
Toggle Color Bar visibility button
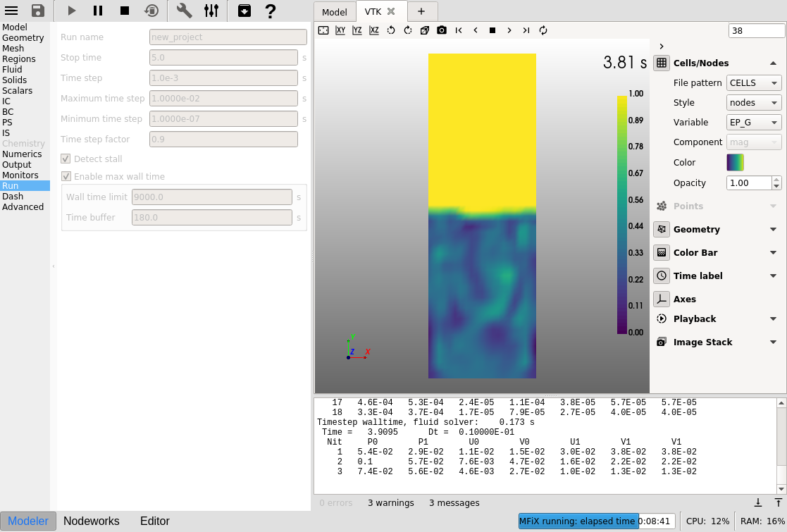pos(662,252)
